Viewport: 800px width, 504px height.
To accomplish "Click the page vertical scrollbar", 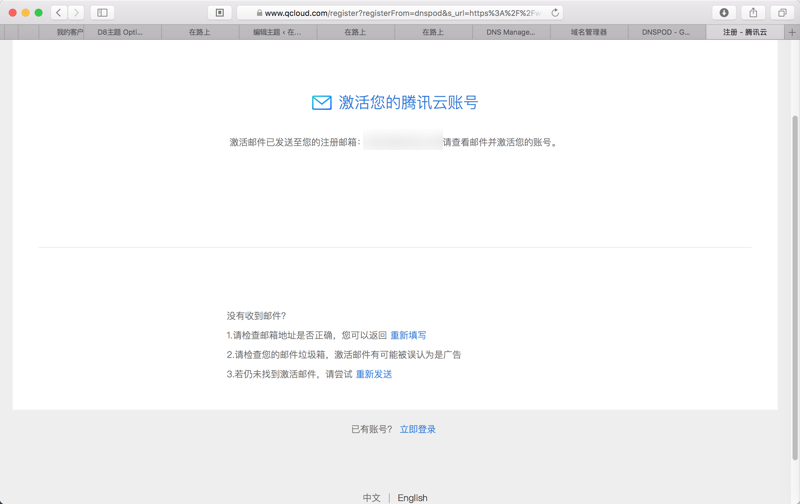I will 795,288.
